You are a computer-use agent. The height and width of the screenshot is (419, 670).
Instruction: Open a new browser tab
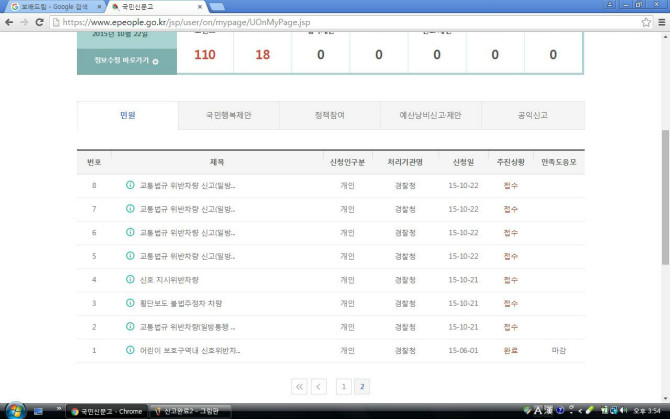[x=217, y=7]
